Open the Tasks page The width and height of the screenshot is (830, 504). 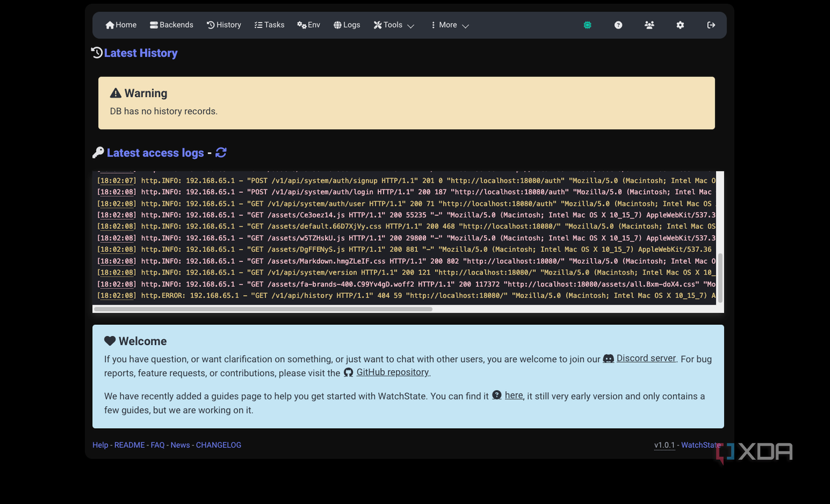[x=269, y=25]
